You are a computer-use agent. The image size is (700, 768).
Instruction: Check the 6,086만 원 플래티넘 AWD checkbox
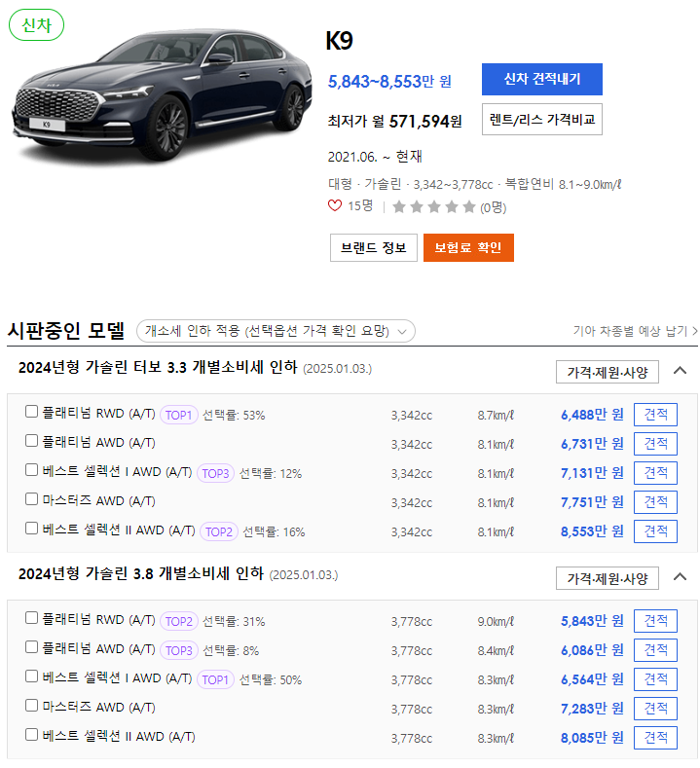(31, 647)
